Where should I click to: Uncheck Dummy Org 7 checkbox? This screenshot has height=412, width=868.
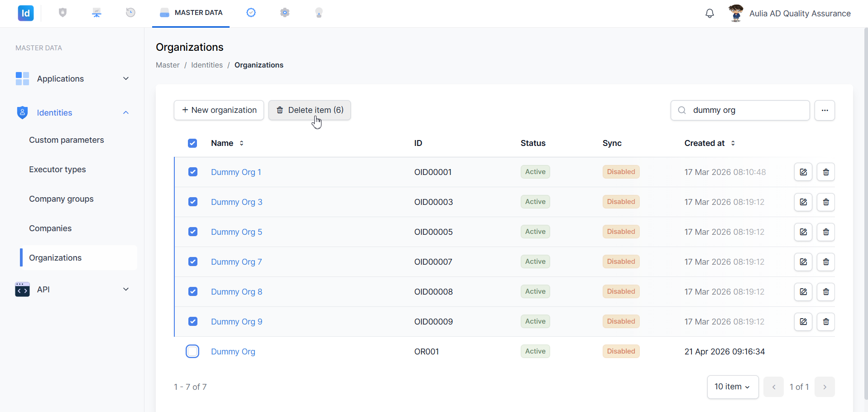pyautogui.click(x=193, y=262)
